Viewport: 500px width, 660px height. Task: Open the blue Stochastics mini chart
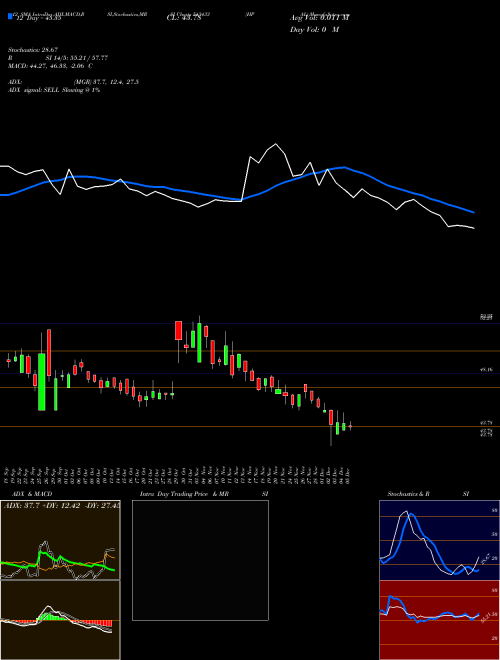tap(439, 540)
